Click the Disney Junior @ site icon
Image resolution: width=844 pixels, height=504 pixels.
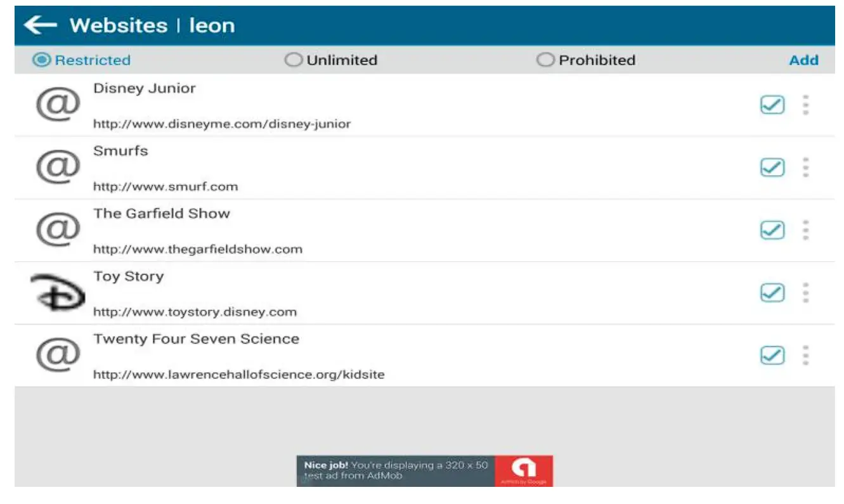[57, 105]
